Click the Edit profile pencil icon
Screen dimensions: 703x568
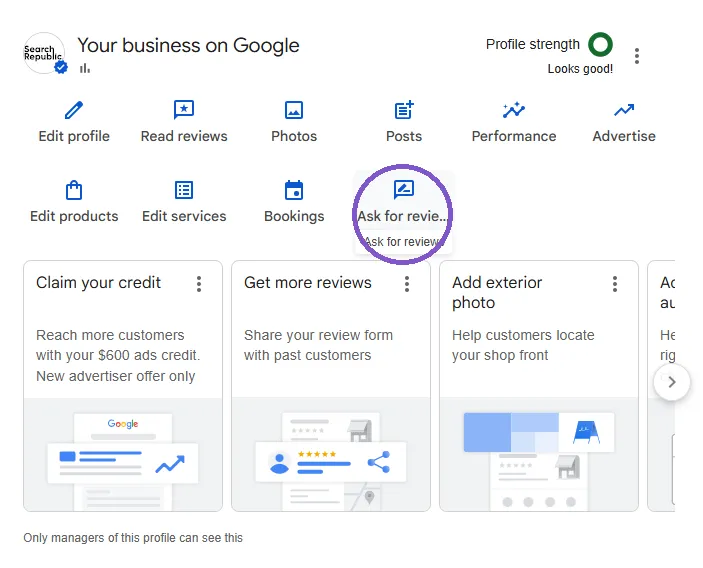(74, 110)
